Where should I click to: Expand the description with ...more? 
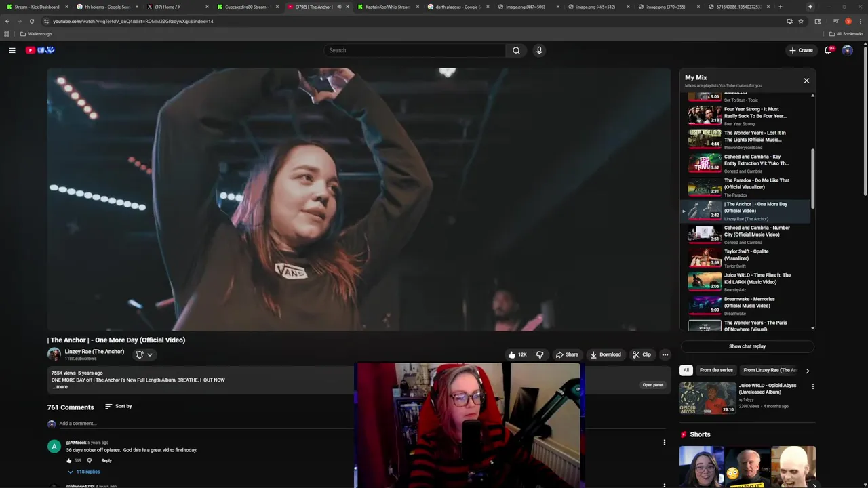[x=60, y=387]
